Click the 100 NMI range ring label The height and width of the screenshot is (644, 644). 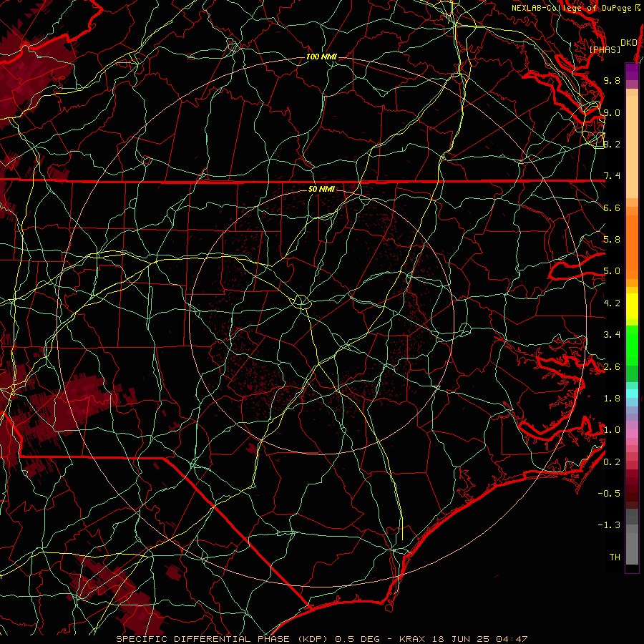point(321,57)
